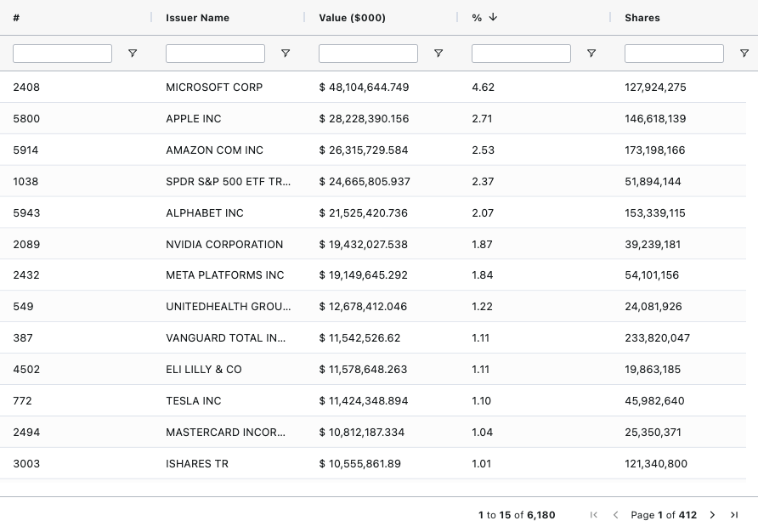The height and width of the screenshot is (532, 758).
Task: Select AMAZON COM INC issuer cell
Action: click(215, 150)
